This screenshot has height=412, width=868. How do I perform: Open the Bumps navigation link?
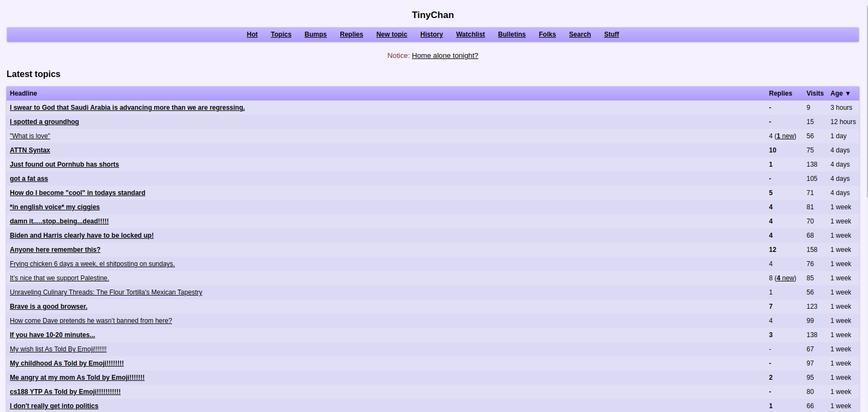point(315,34)
